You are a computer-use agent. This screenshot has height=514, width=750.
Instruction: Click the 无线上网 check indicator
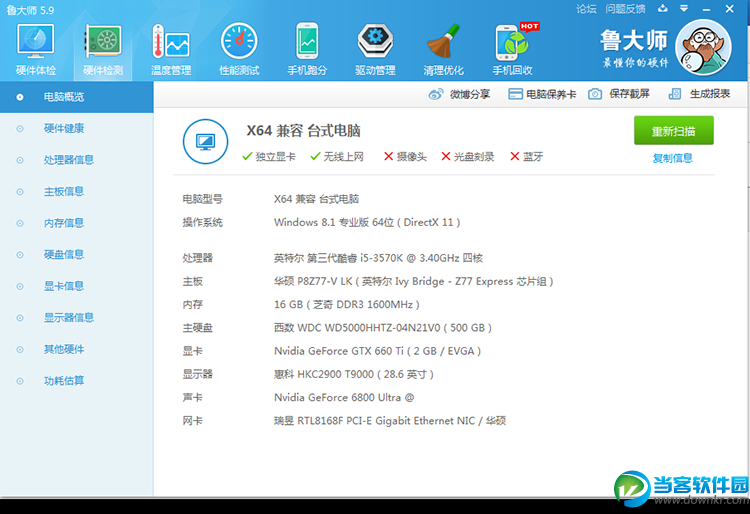337,156
